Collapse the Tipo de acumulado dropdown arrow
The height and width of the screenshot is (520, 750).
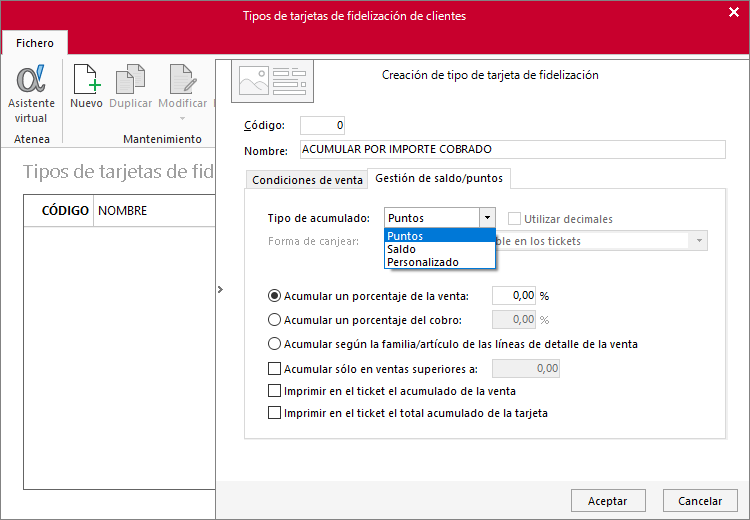487,218
